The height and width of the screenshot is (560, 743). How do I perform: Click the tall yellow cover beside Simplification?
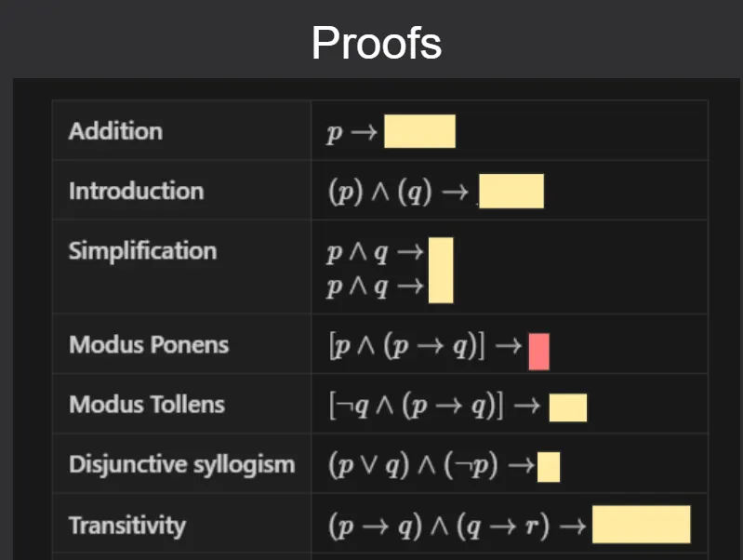tap(441, 270)
